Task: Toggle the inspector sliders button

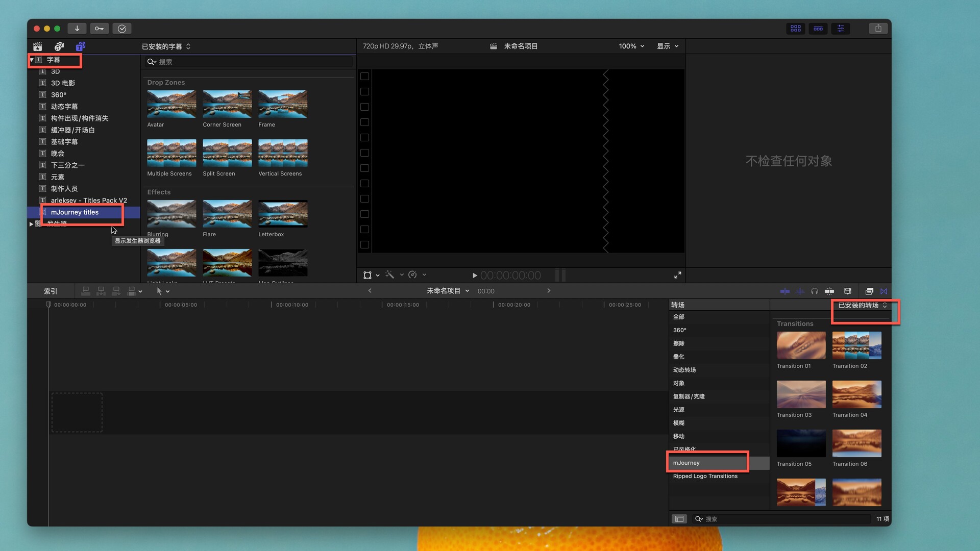Action: click(841, 29)
